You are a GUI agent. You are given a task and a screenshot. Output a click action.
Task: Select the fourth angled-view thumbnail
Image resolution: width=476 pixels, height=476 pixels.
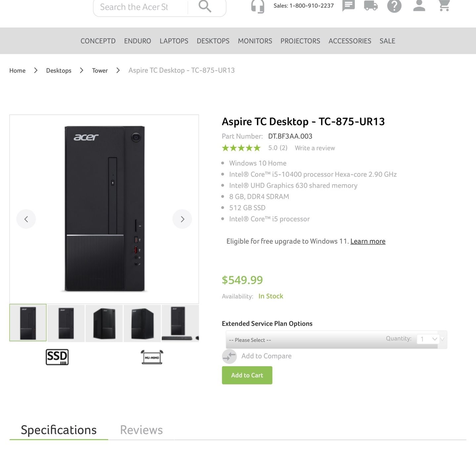tap(142, 323)
